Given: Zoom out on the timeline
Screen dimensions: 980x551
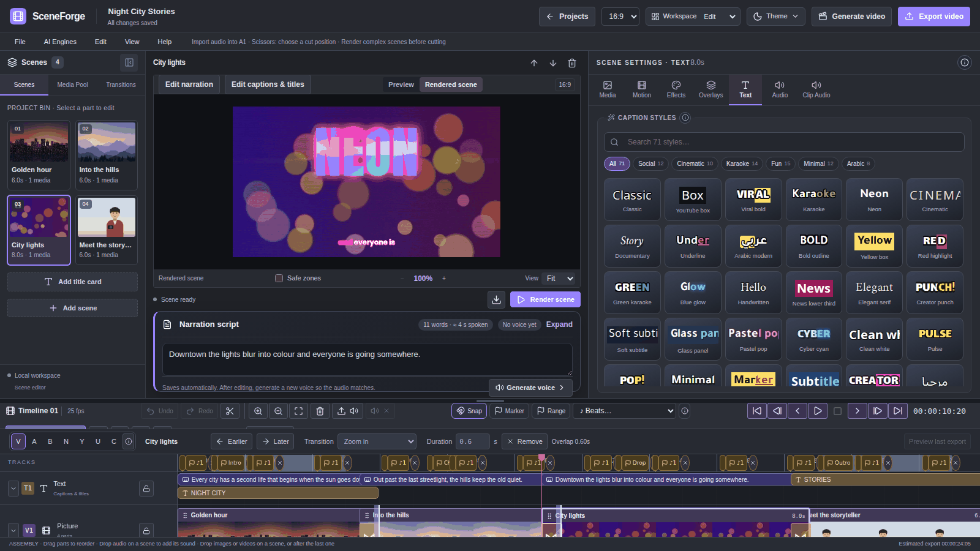Looking at the screenshot, I should point(279,411).
